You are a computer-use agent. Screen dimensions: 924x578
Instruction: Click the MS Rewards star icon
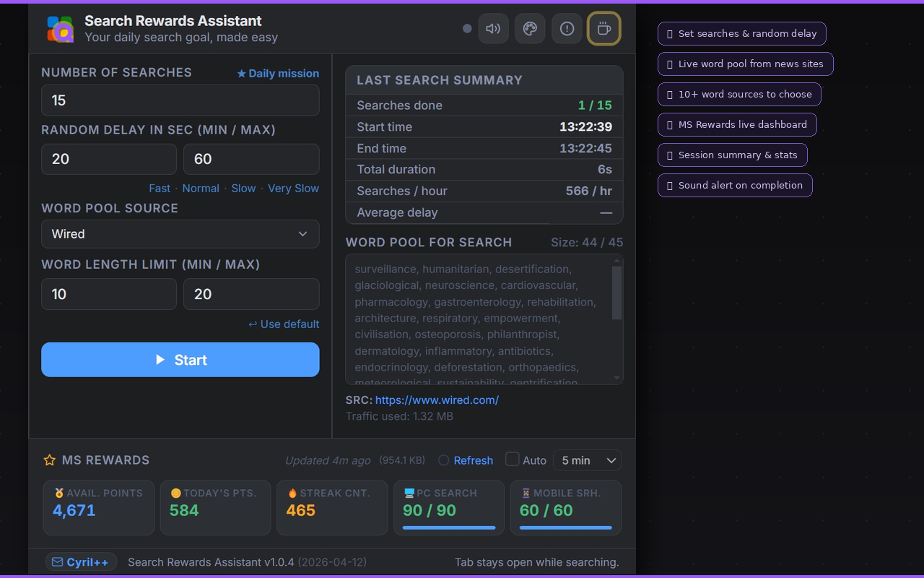pos(49,460)
